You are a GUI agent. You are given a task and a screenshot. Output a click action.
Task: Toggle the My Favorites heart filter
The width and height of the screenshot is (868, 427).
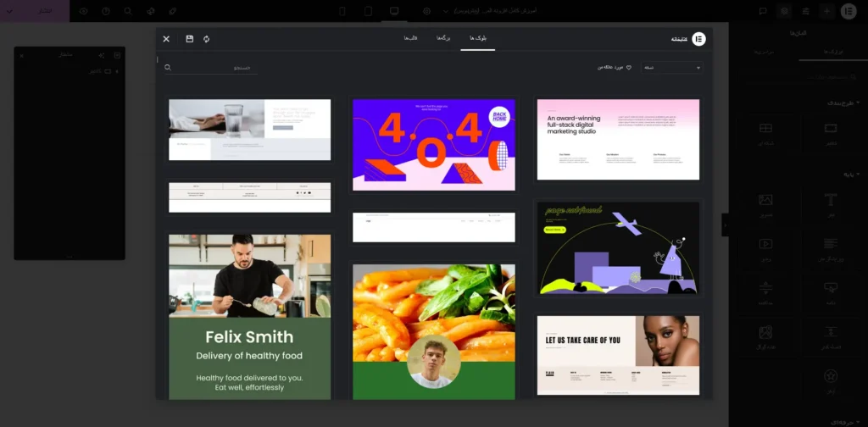[x=615, y=68]
